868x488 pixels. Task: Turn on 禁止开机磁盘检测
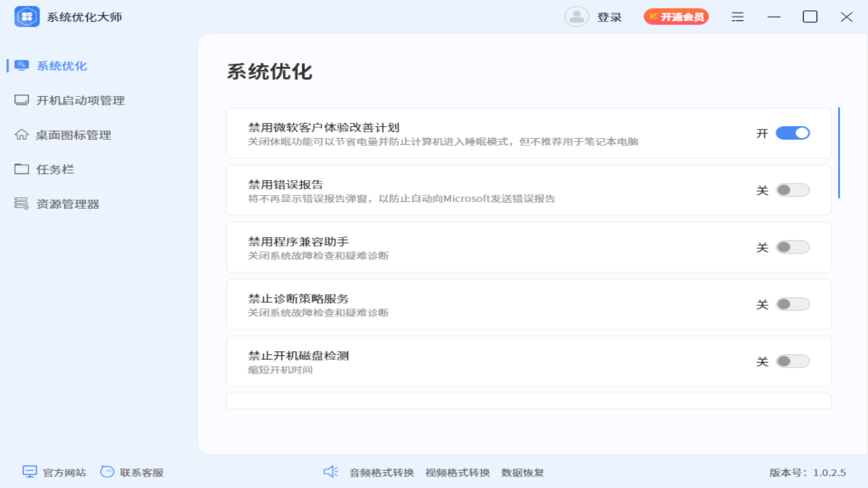[793, 361]
